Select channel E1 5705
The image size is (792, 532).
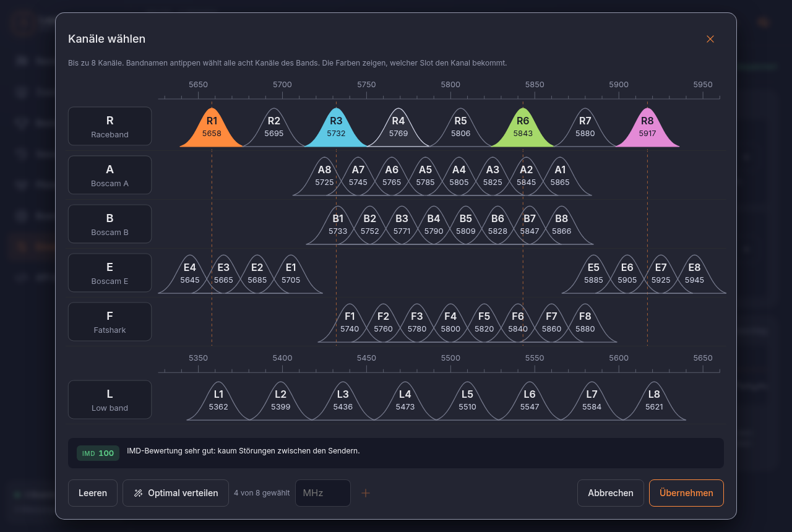(x=291, y=273)
